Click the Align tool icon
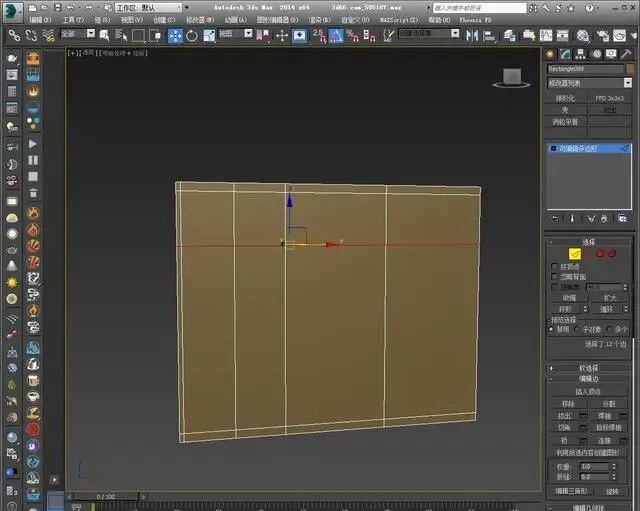The height and width of the screenshot is (511, 640). pos(489,36)
